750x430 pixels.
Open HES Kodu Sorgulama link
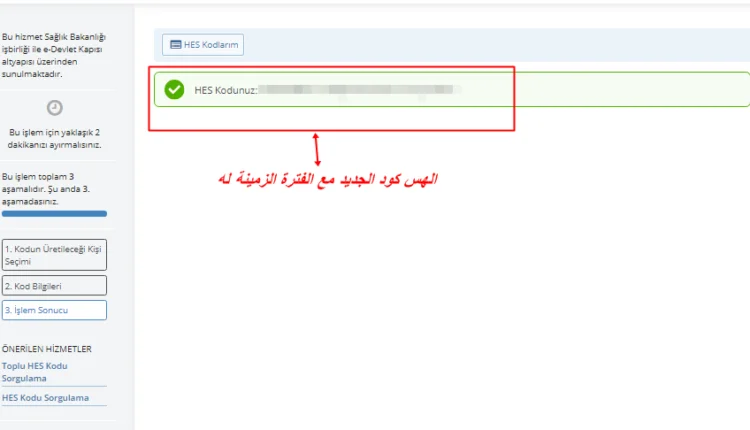[x=45, y=397]
